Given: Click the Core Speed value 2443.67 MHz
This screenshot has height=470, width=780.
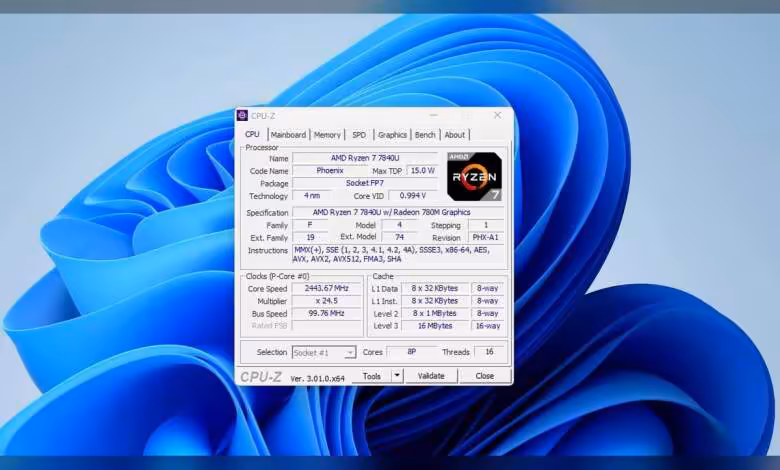Looking at the screenshot, I should pos(326,288).
